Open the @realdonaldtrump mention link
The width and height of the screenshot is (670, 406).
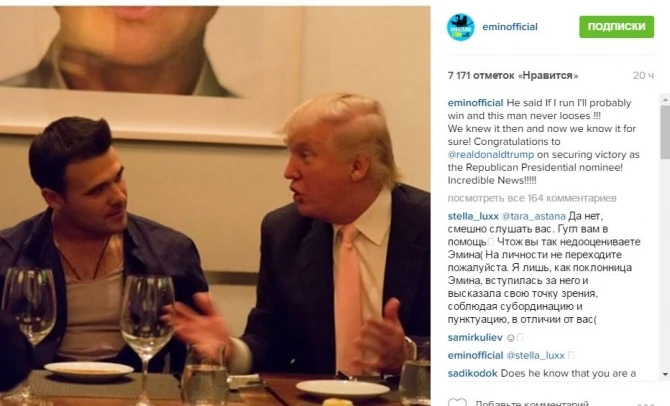point(491,154)
